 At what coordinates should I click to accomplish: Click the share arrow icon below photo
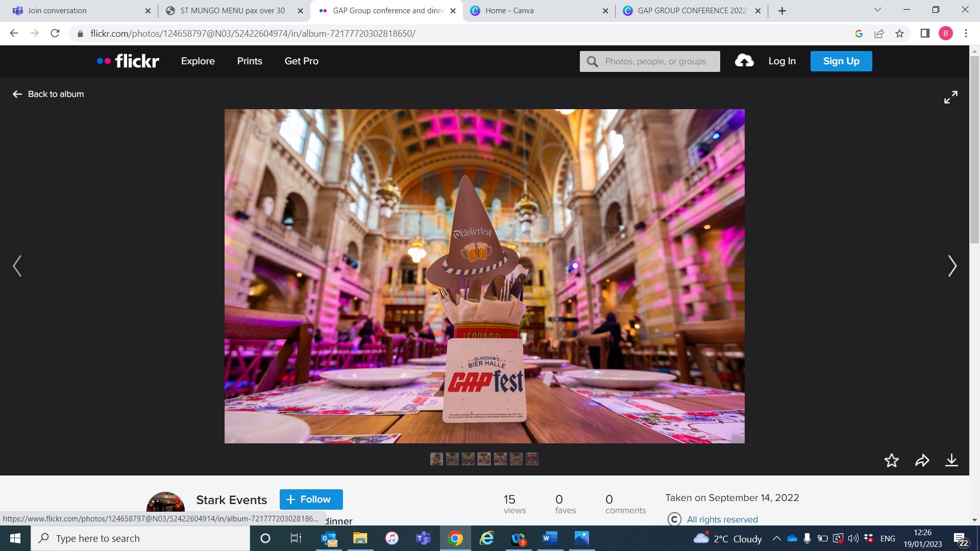pos(922,461)
